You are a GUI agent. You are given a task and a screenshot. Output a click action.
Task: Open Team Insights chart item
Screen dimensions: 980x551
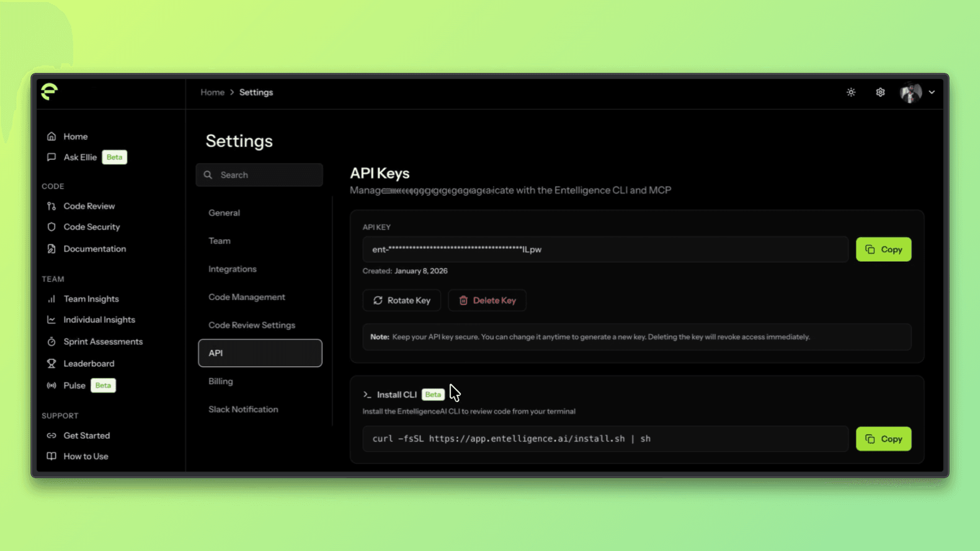point(91,299)
